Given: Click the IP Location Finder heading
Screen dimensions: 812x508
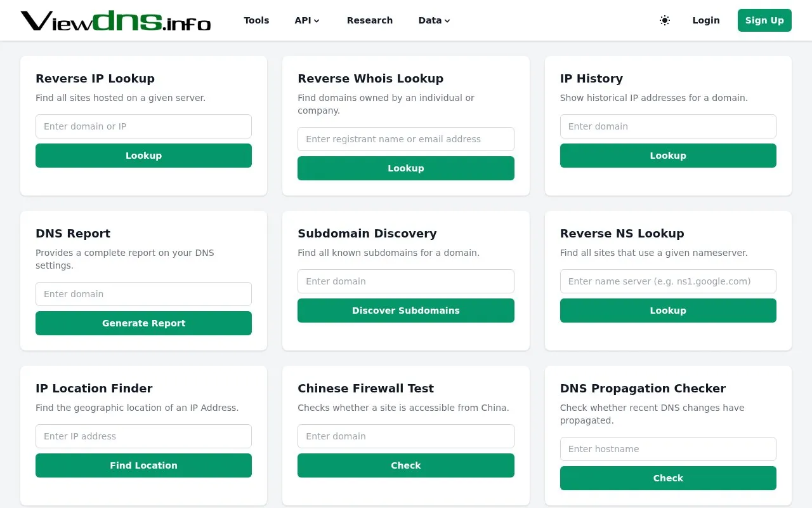Looking at the screenshot, I should (x=94, y=389).
